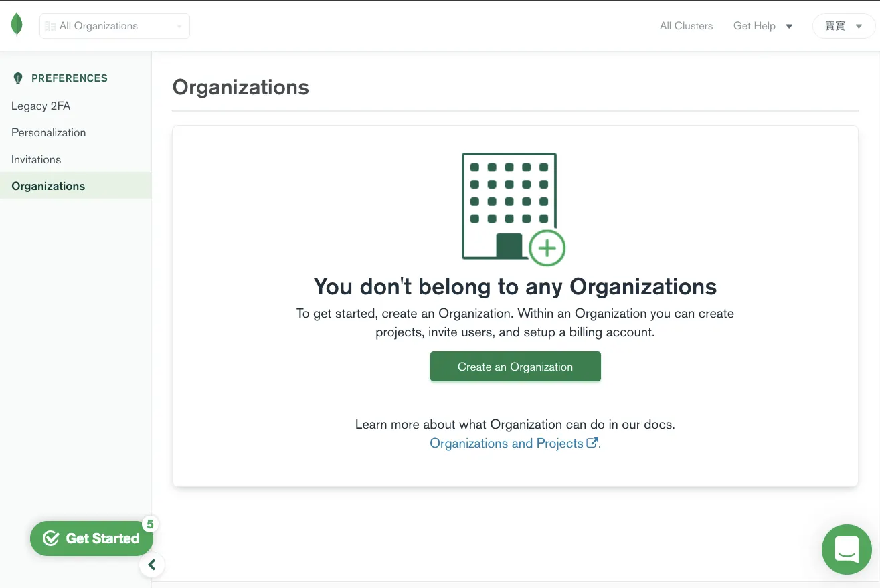Select Organizations in the sidebar
This screenshot has height=588, width=880.
(x=76, y=186)
